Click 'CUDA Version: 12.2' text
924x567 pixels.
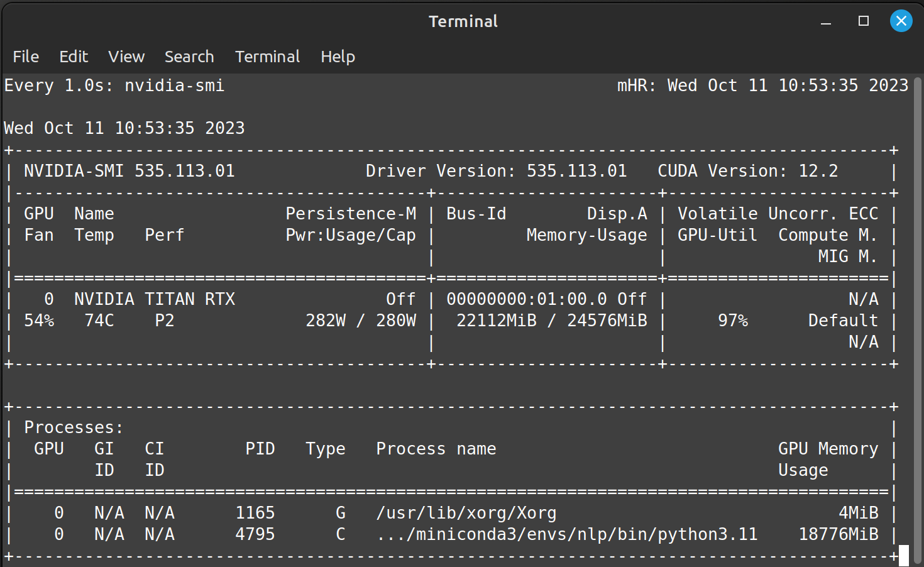click(x=747, y=171)
